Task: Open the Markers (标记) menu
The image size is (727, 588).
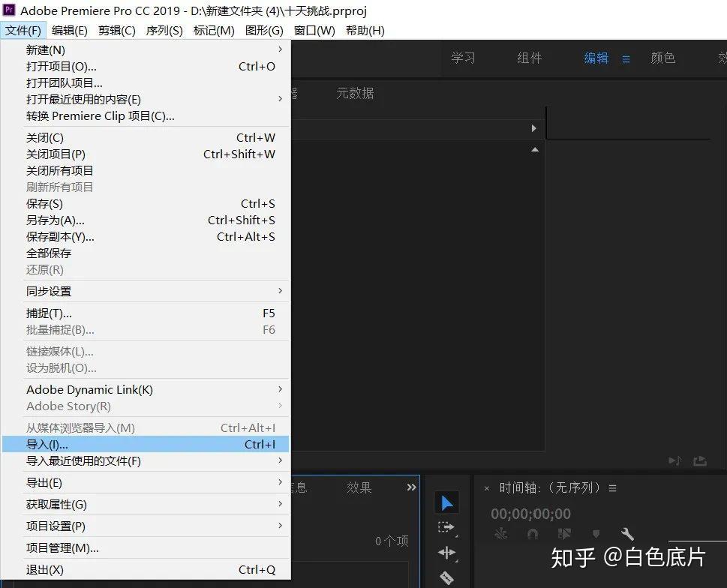Action: (214, 31)
